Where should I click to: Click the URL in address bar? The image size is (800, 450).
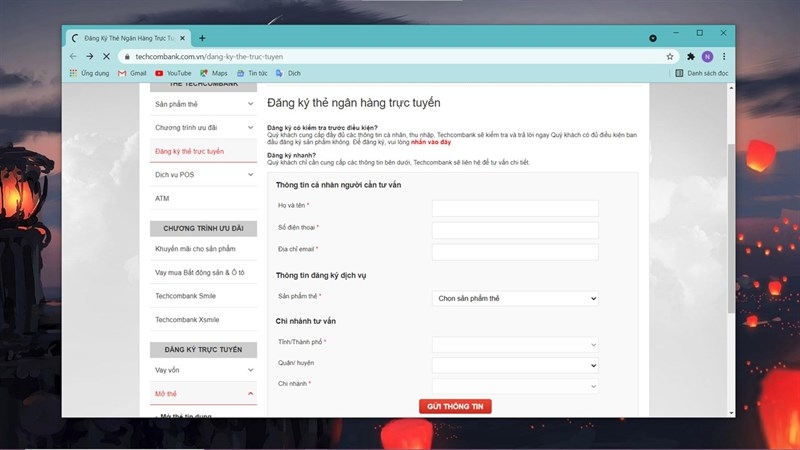pyautogui.click(x=209, y=57)
